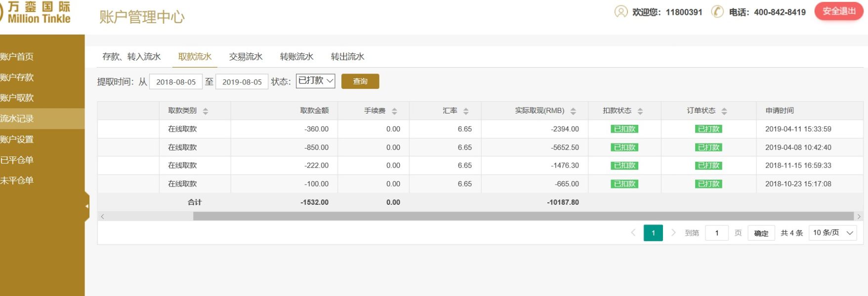The width and height of the screenshot is (868, 296).
Task: Click the 实际取现(RMB) sort arrows
Action: (x=573, y=111)
